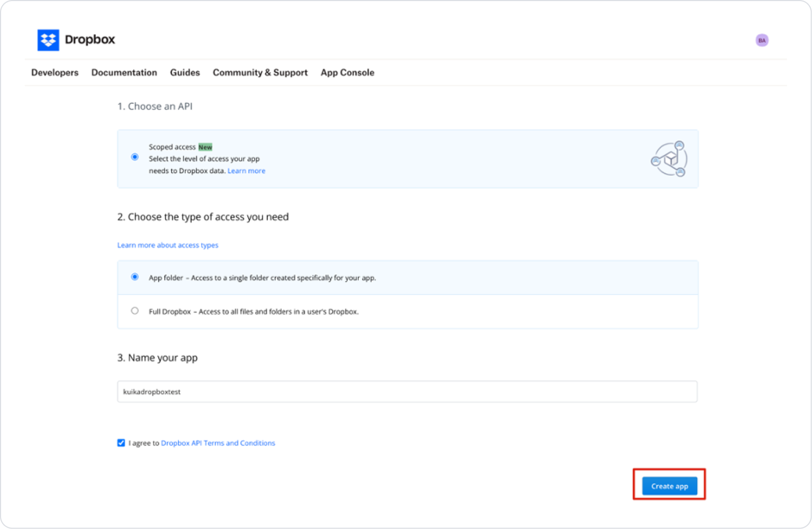
Task: Click the Dropbox logo icon
Action: [x=48, y=40]
